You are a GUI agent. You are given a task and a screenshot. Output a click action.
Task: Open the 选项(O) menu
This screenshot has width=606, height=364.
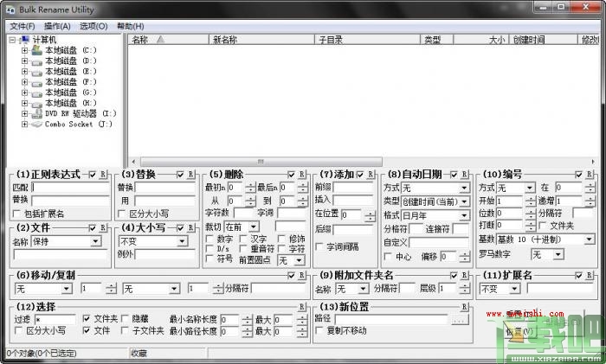click(x=93, y=26)
